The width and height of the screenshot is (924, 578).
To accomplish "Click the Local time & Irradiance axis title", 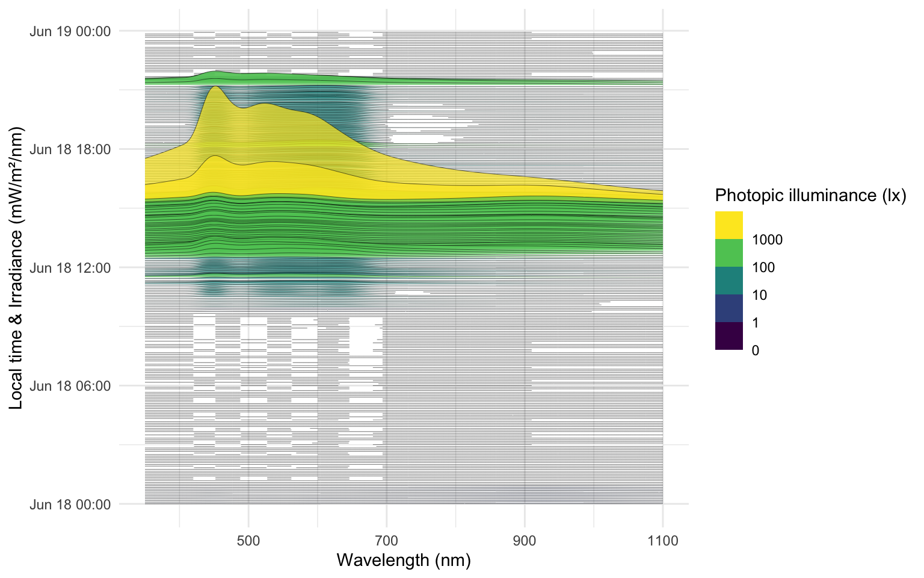I will click(16, 268).
